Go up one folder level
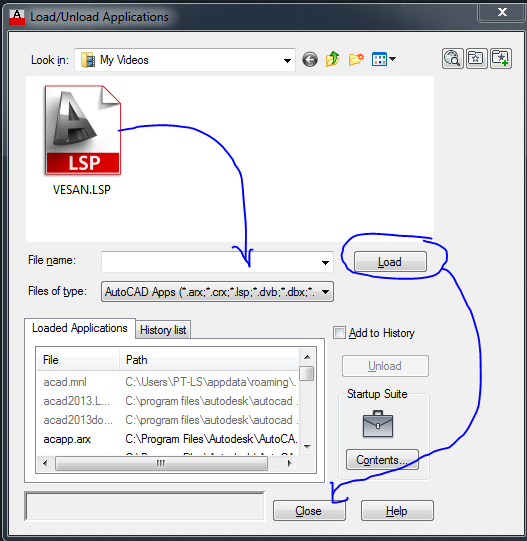 pyautogui.click(x=332, y=59)
